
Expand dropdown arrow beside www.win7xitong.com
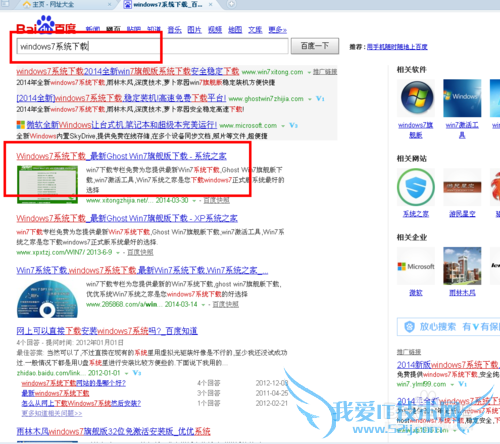pyautogui.click(x=309, y=72)
